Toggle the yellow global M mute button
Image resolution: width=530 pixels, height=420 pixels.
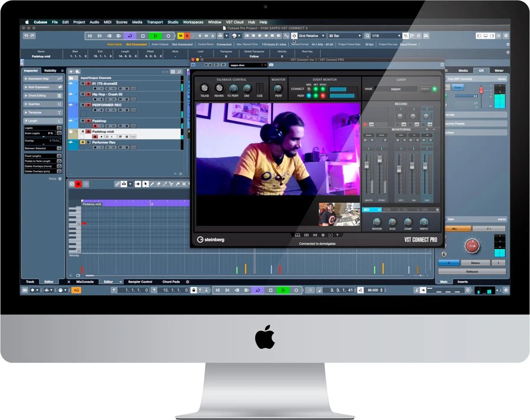tap(181, 36)
